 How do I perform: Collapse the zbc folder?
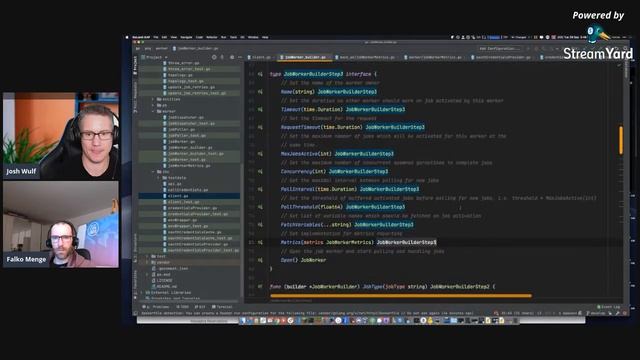[153, 172]
